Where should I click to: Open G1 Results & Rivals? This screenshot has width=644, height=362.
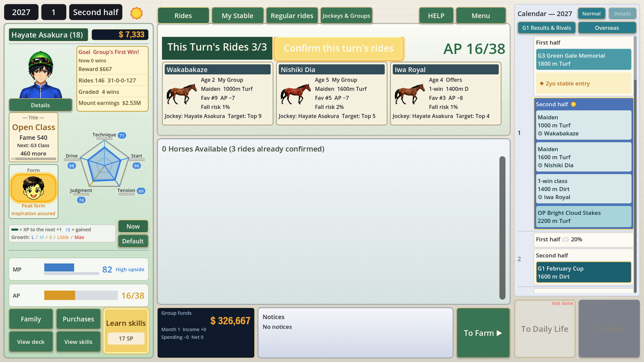click(x=546, y=28)
